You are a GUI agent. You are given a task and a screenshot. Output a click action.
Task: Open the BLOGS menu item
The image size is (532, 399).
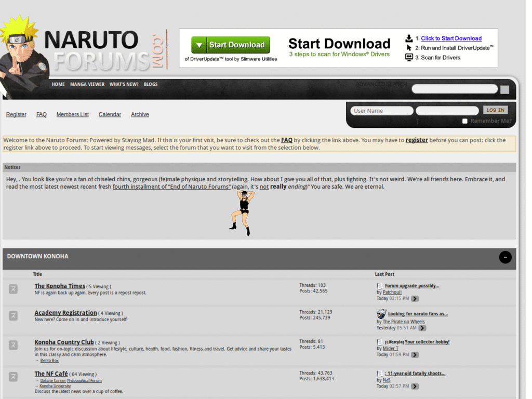click(x=151, y=85)
